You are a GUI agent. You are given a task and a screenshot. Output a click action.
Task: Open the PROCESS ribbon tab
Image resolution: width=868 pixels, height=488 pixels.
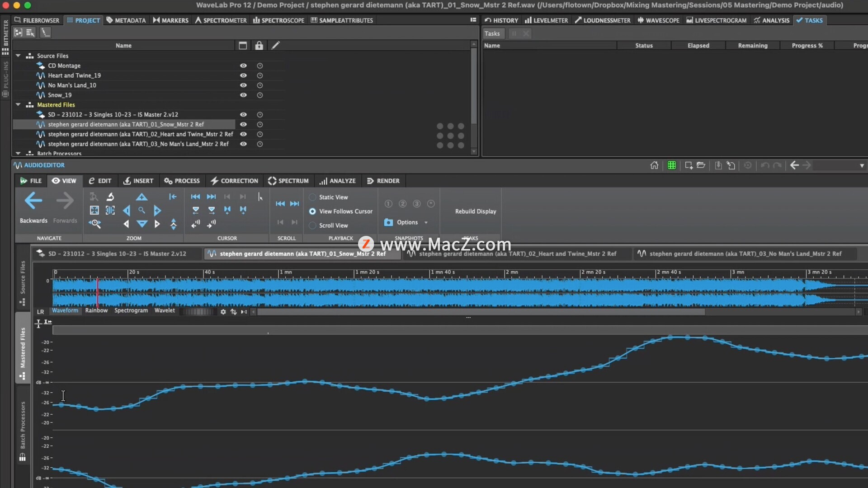[x=182, y=181]
